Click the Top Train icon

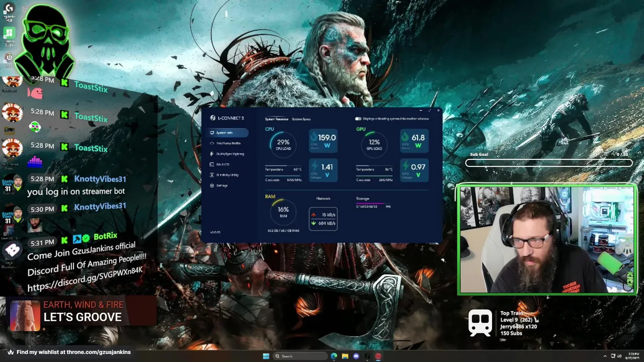point(480,322)
